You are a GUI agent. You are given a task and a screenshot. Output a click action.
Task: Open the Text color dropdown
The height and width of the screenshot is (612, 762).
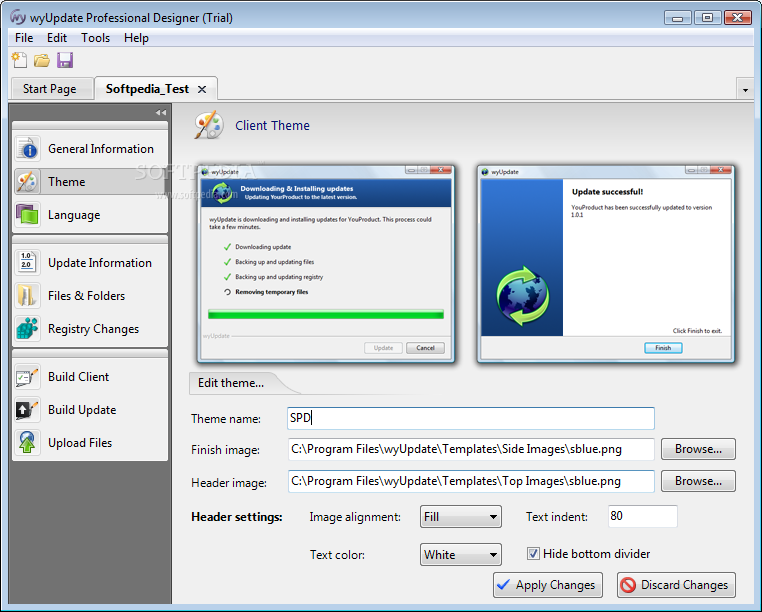460,555
